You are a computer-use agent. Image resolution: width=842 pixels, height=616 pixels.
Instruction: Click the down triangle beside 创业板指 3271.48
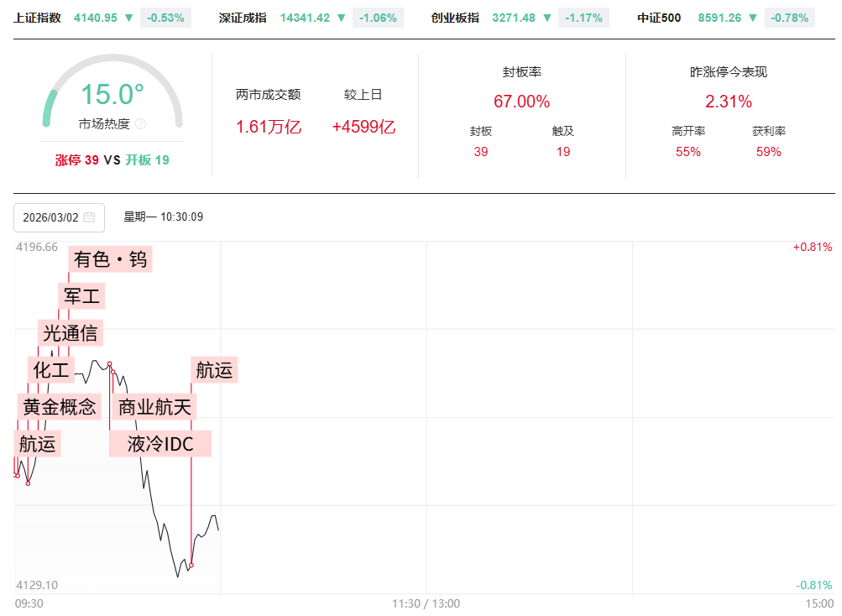click(x=547, y=18)
